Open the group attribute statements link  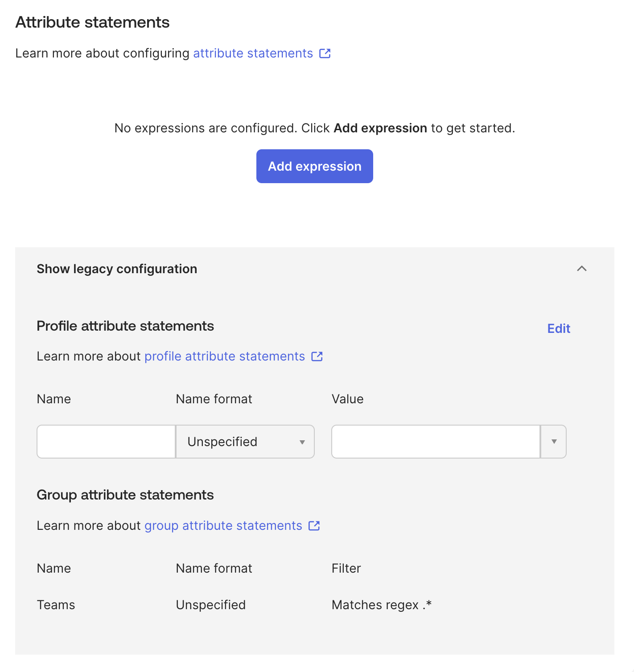click(223, 526)
